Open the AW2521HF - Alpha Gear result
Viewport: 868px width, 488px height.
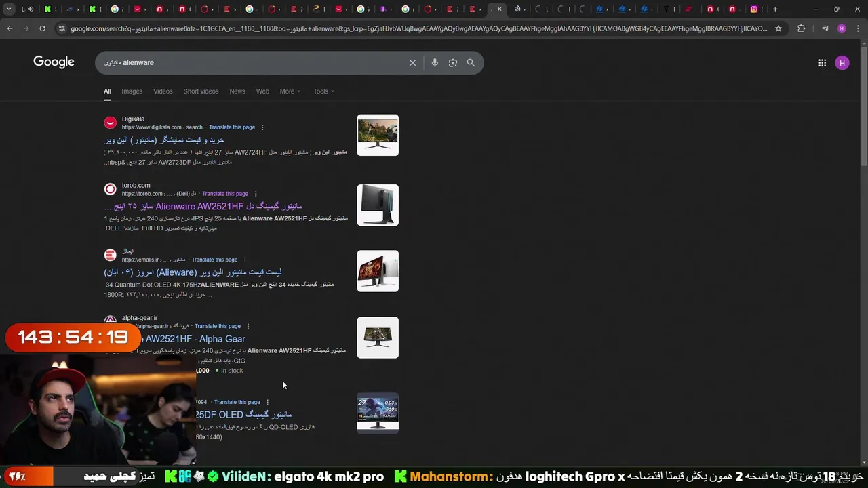(193, 339)
